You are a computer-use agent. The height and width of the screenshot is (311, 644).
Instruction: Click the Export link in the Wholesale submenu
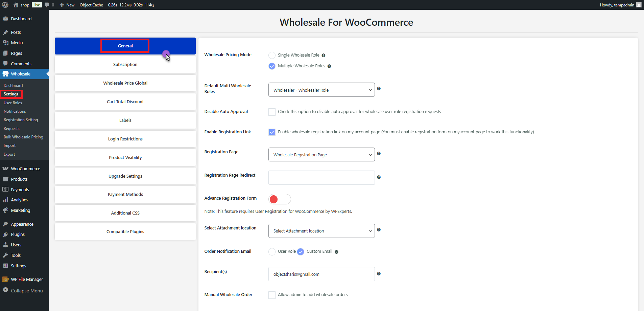(9, 154)
